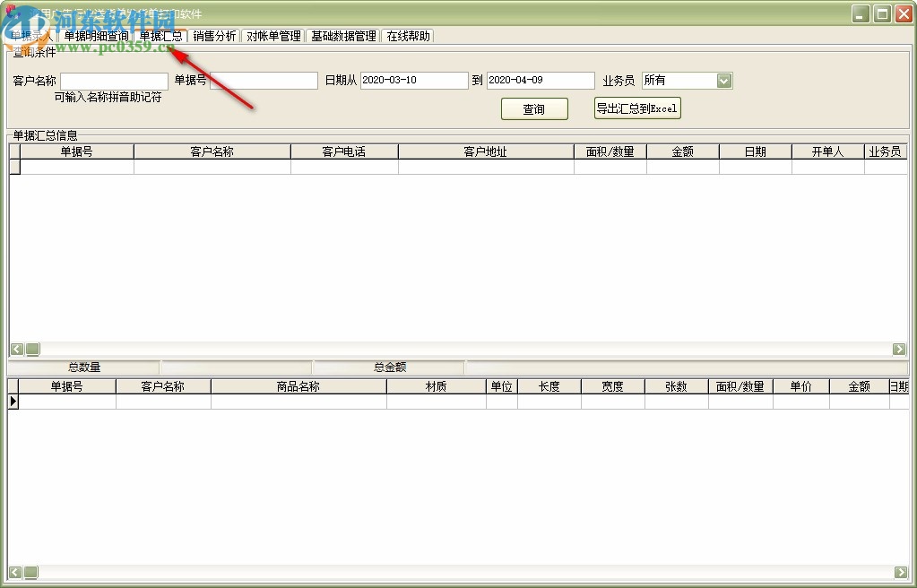Viewport: 917px width, 588px height.
Task: Click 导出汇总到Excel button
Action: (637, 108)
